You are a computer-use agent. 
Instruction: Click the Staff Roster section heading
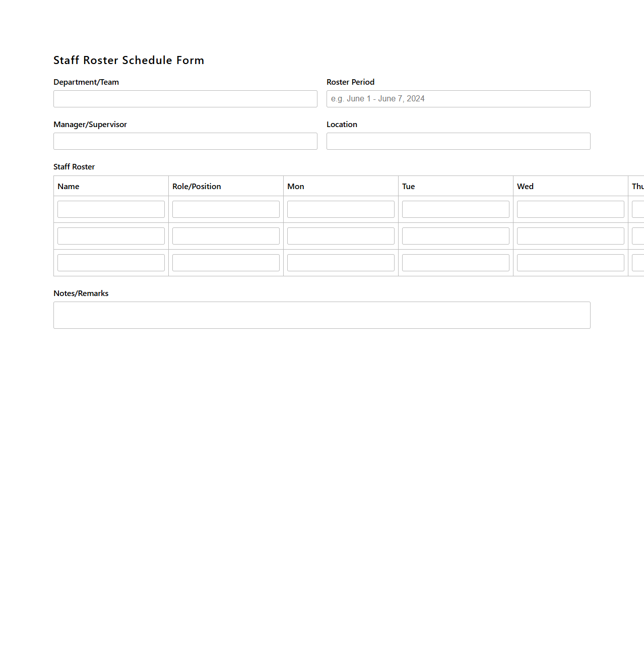(74, 166)
